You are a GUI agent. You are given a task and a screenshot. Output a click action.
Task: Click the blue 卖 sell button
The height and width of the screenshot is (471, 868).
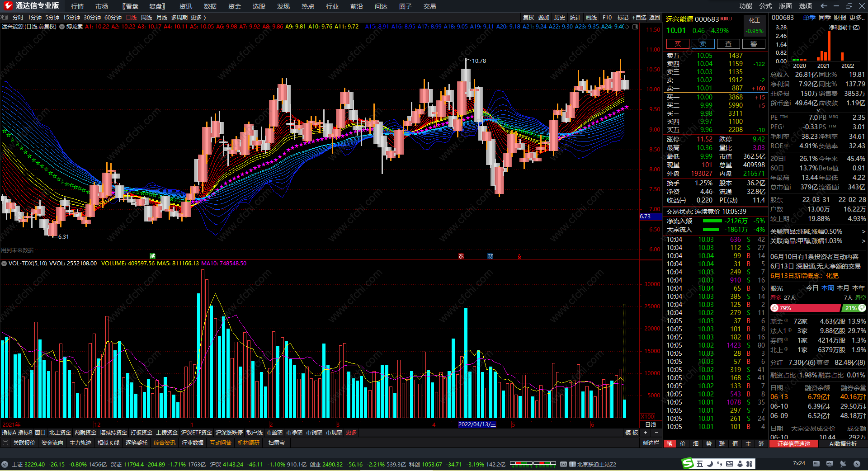pos(703,44)
